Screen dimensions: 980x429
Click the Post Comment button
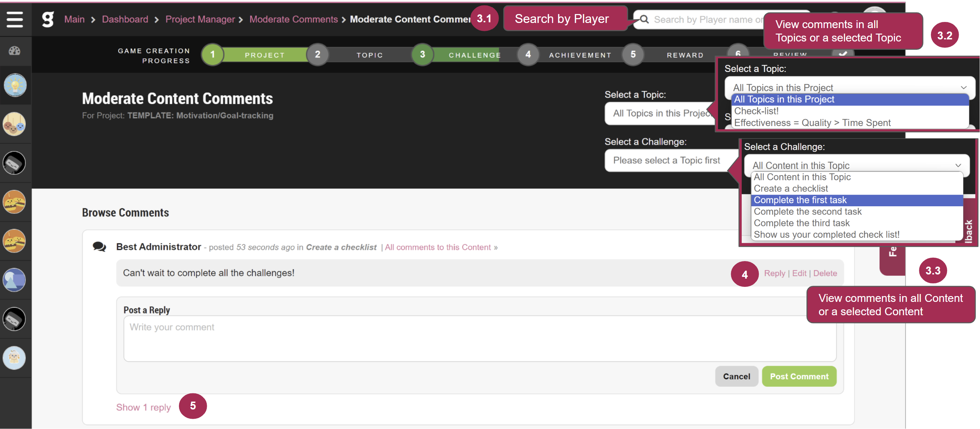(799, 377)
